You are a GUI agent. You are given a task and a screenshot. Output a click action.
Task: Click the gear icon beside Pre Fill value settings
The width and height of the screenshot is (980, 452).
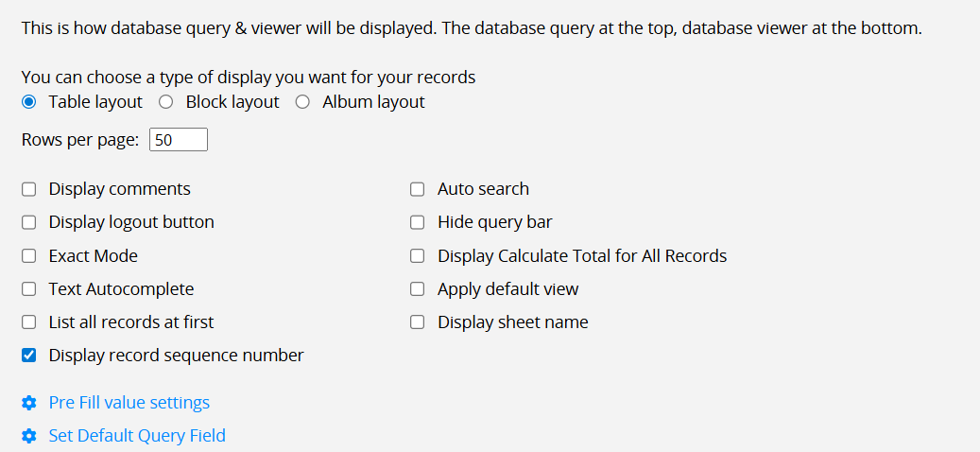pos(28,403)
